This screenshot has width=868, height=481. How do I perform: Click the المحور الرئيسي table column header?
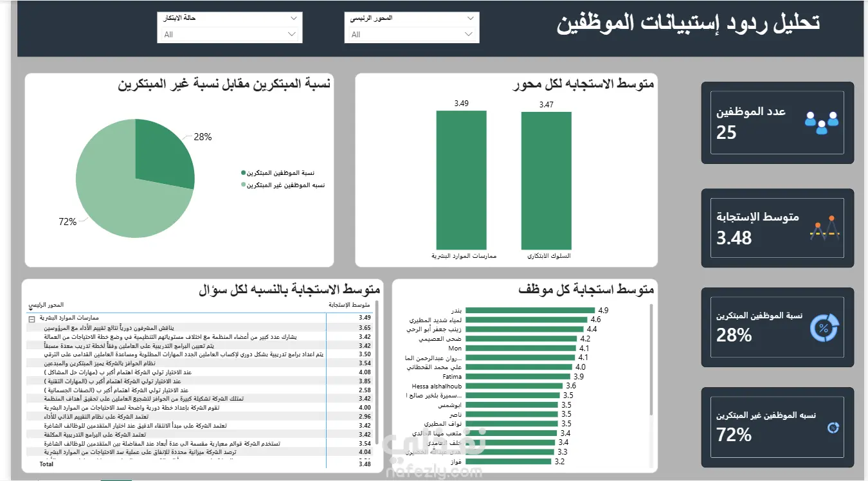point(46,304)
